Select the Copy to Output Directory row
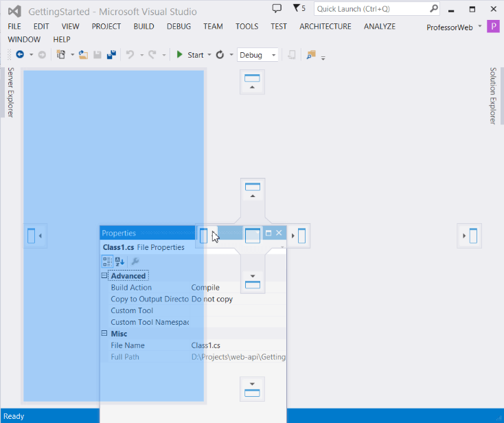Viewport: 504px width, 423px height. click(x=193, y=299)
